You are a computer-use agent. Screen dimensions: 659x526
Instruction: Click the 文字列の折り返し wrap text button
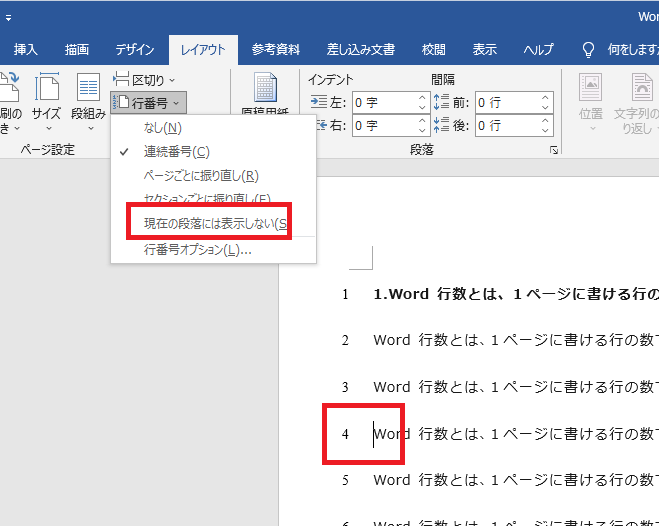tap(635, 102)
